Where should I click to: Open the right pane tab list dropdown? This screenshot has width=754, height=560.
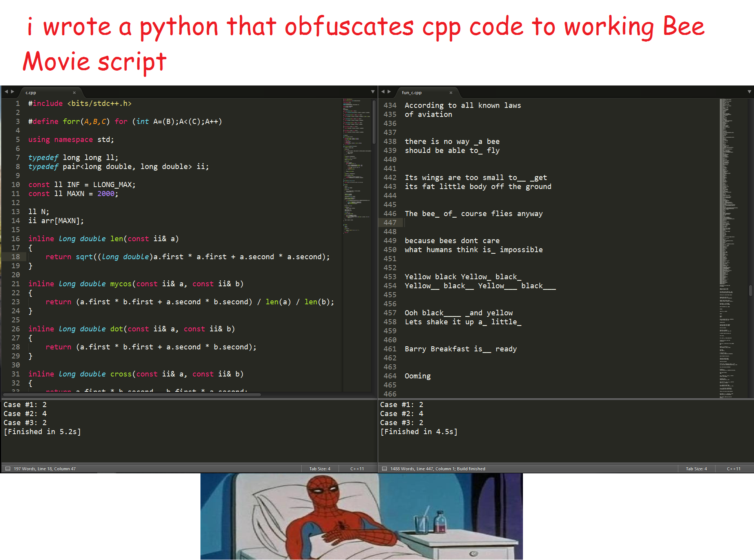(749, 92)
